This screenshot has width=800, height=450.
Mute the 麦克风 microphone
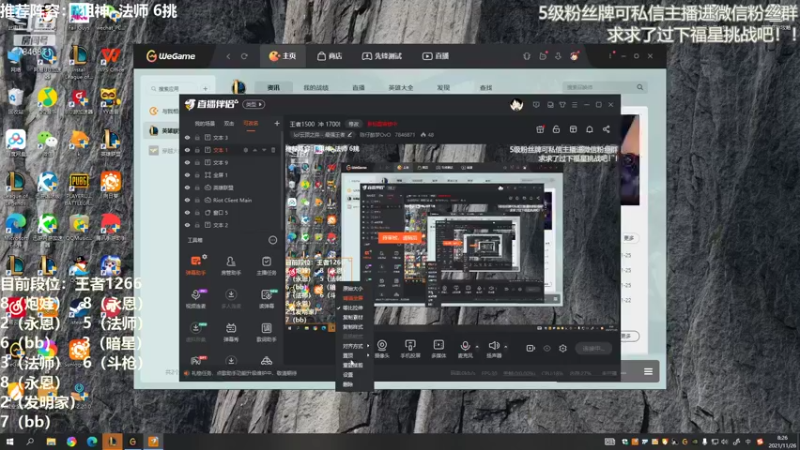point(465,349)
